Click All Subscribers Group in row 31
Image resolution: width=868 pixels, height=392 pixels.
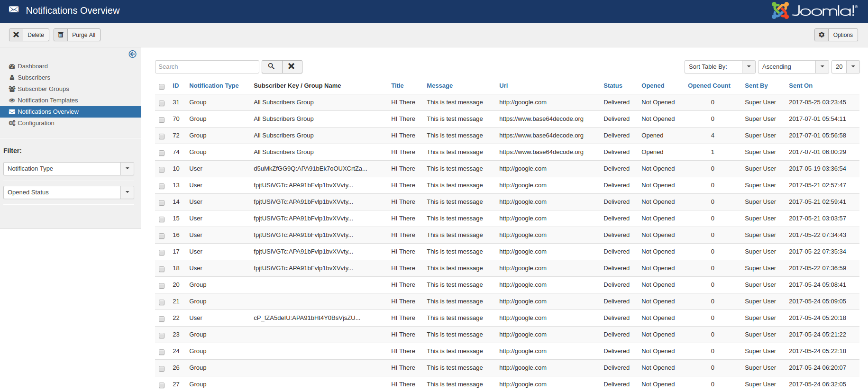click(283, 102)
